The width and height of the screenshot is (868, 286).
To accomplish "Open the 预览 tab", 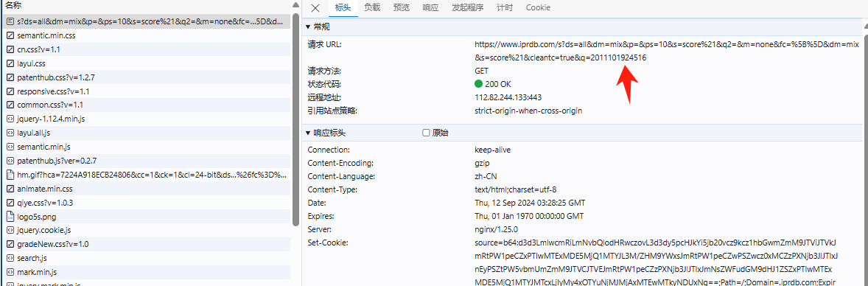I will point(402,8).
